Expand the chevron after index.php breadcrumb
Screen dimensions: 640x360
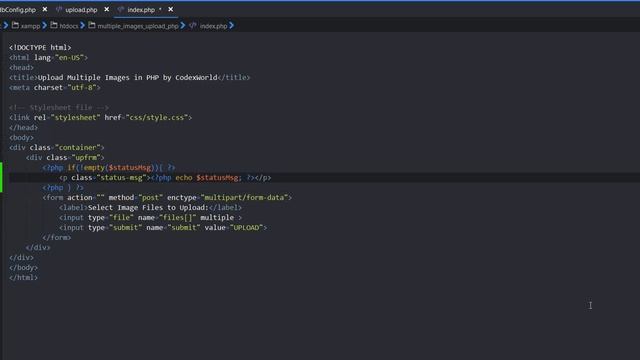click(x=232, y=25)
